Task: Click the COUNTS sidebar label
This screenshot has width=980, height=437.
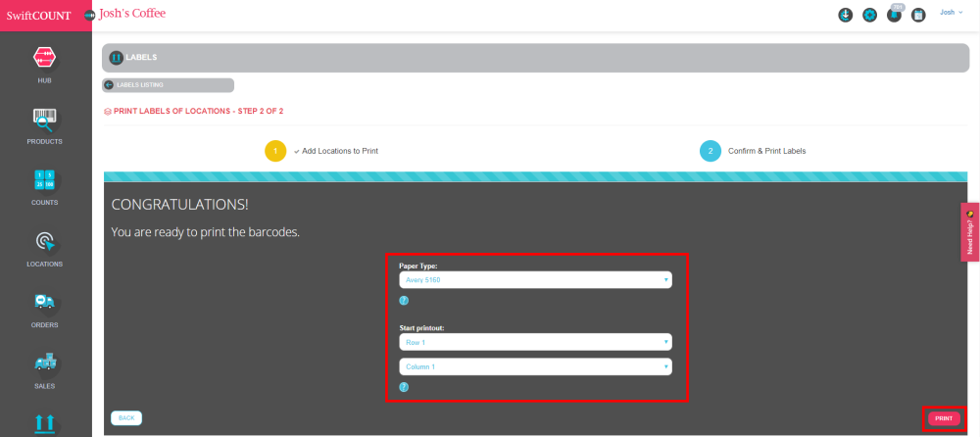Action: tap(44, 203)
